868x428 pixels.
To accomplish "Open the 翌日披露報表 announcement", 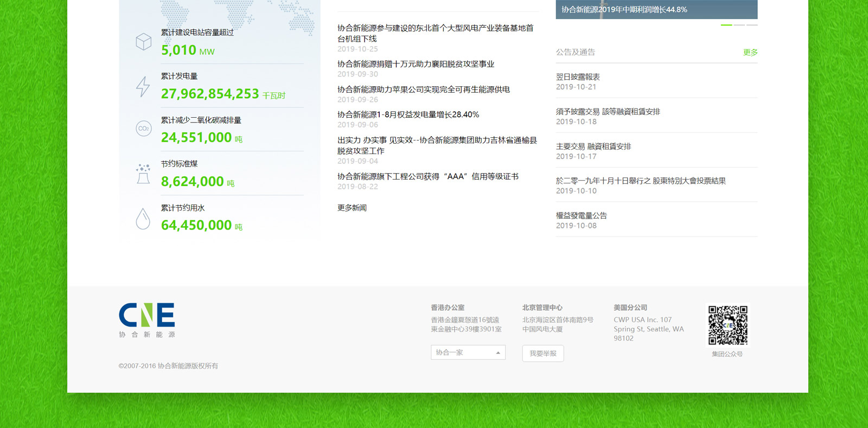I will pyautogui.click(x=578, y=77).
